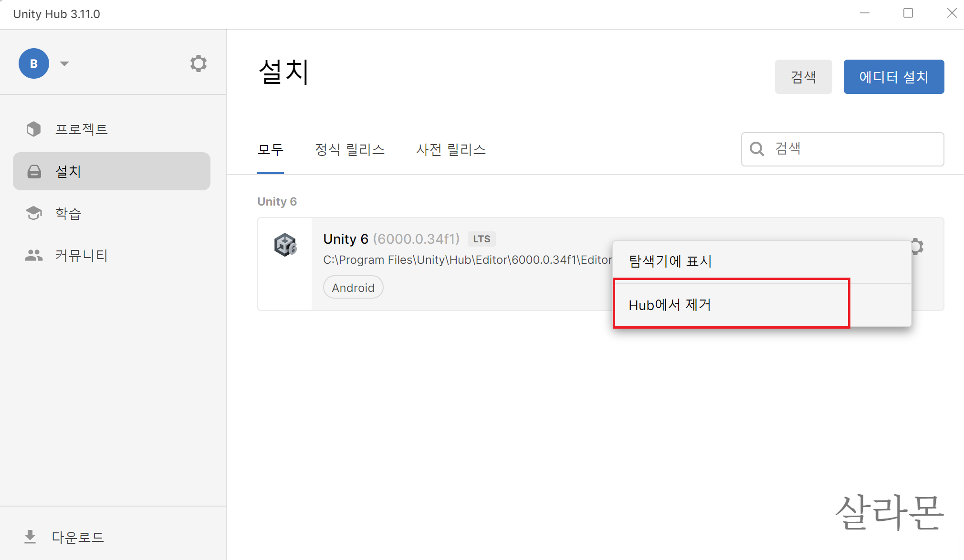Image resolution: width=964 pixels, height=560 pixels.
Task: Click the 다운로드 arrow icon
Action: (30, 537)
